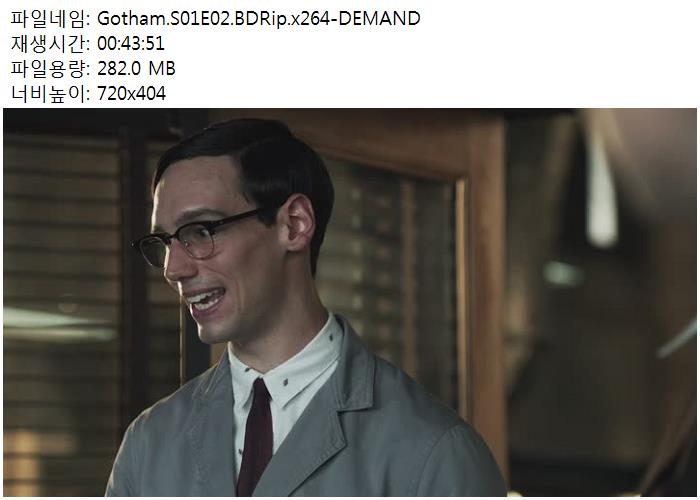The image size is (700, 500).
Task: Click the file name text Gotham.S01E02.BDRip.x264-DEMAND
Action: (258, 19)
